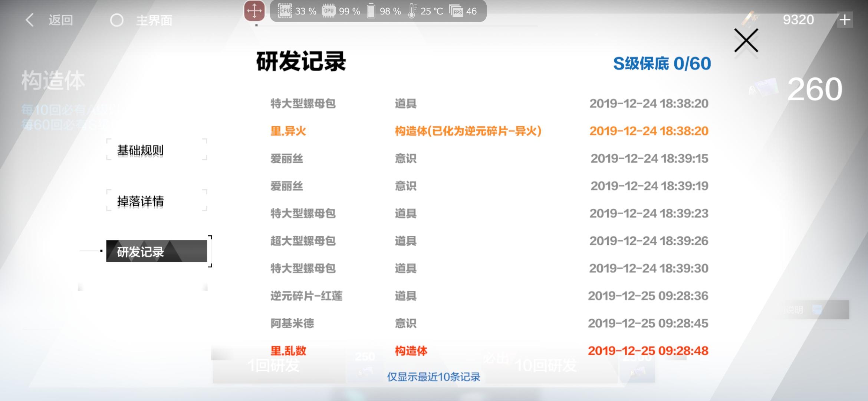Tap the 仅显示最近10条记录 note
This screenshot has height=401, width=868.
coord(434,377)
